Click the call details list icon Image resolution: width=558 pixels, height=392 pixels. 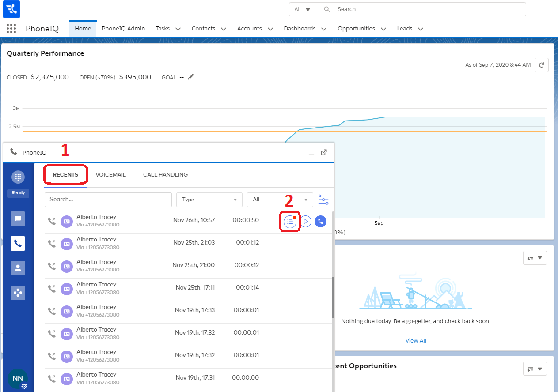(290, 222)
